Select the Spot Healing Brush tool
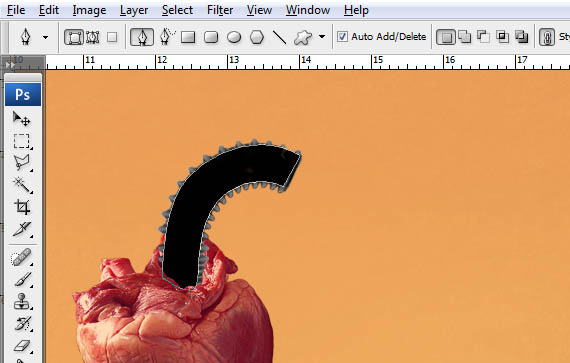The width and height of the screenshot is (570, 363). click(x=22, y=257)
